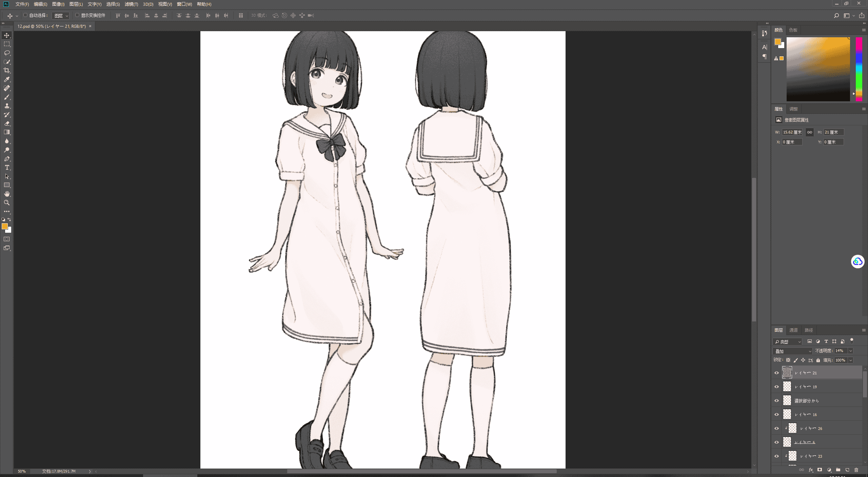This screenshot has width=868, height=477.
Task: Select the Horizontal Type tool
Action: tap(7, 168)
